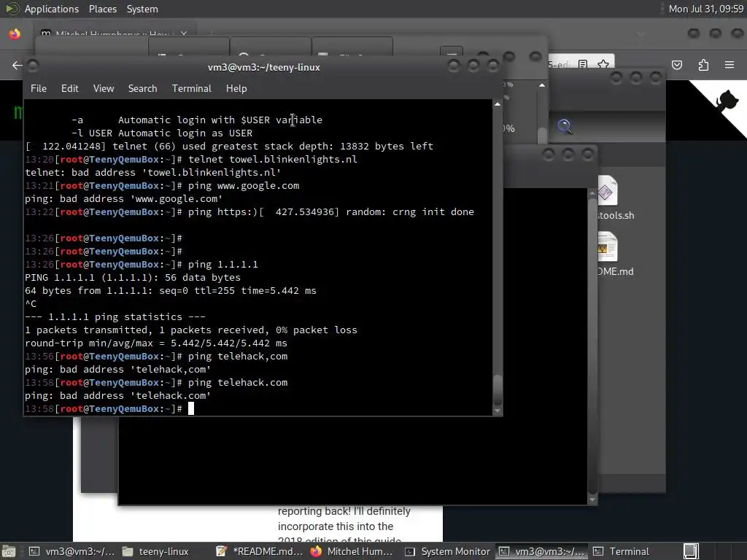Click the window menu button left of terminal title

(33, 66)
